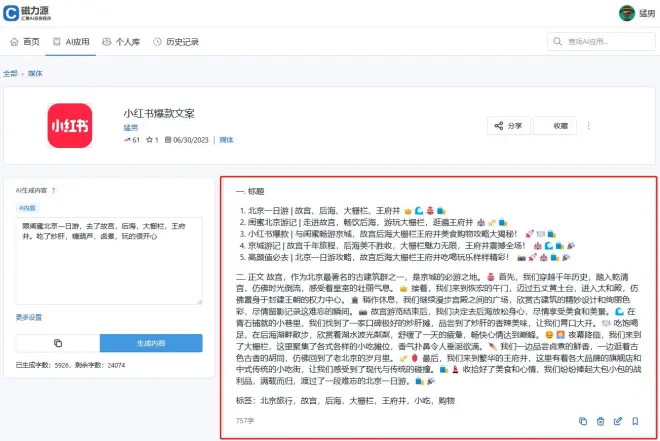Delete the generated result
Viewport: 660px width, 441px height.
click(600, 422)
